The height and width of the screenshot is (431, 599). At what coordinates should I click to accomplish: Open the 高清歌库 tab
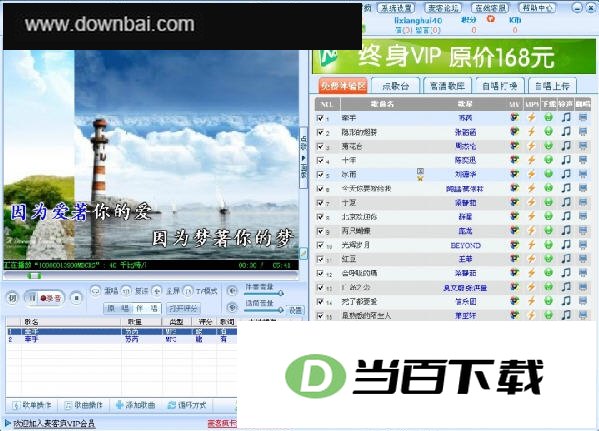(447, 86)
